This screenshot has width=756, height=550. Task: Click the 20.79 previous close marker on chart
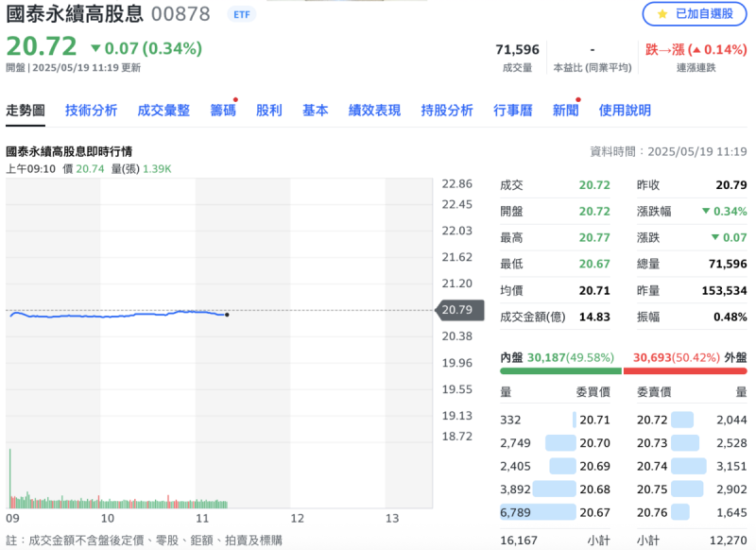point(459,309)
